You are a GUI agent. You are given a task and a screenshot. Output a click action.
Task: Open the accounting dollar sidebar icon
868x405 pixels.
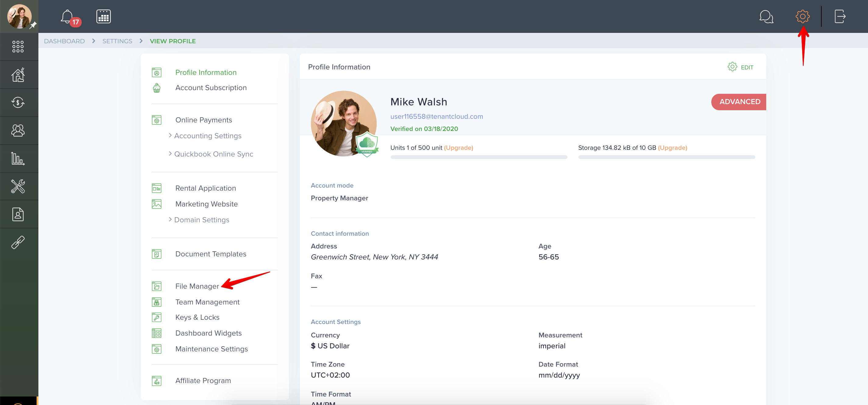(x=18, y=102)
